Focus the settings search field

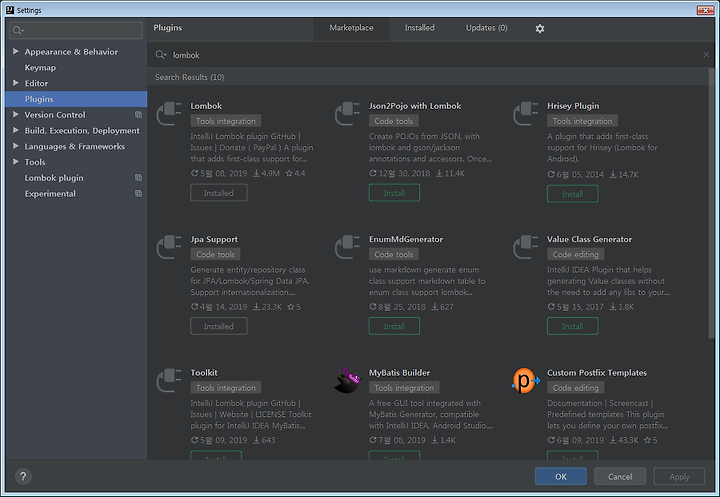(76, 30)
